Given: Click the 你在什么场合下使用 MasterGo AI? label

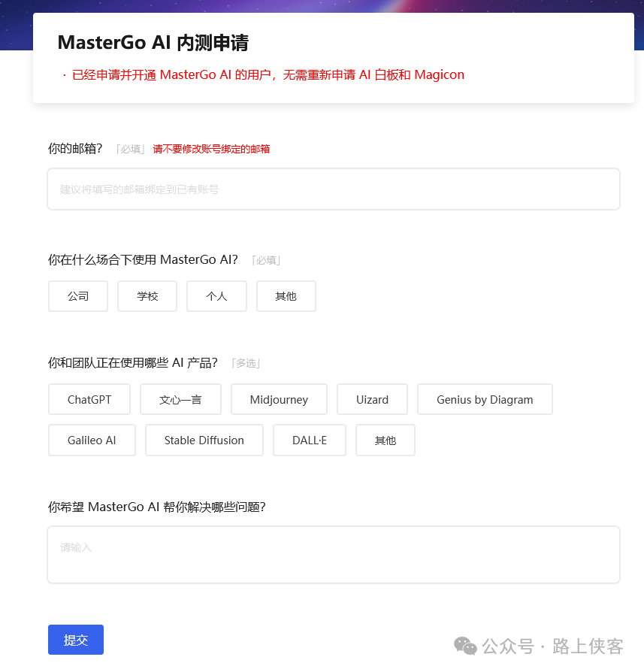Looking at the screenshot, I should tap(143, 260).
